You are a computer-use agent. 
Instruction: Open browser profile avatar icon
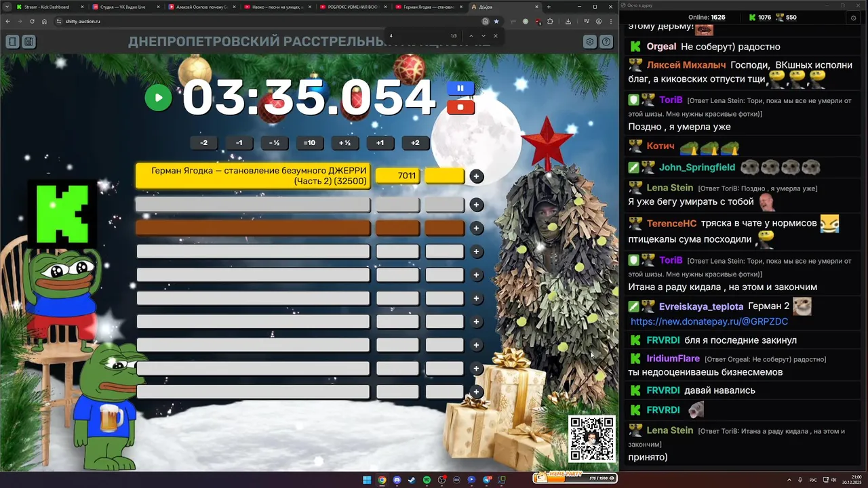point(599,21)
